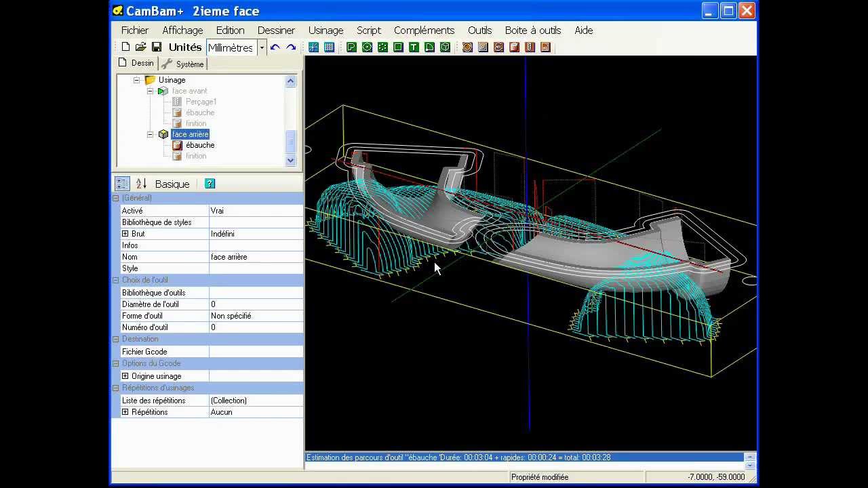Select the Text drawing tool
This screenshot has width=868, height=488.
(414, 47)
